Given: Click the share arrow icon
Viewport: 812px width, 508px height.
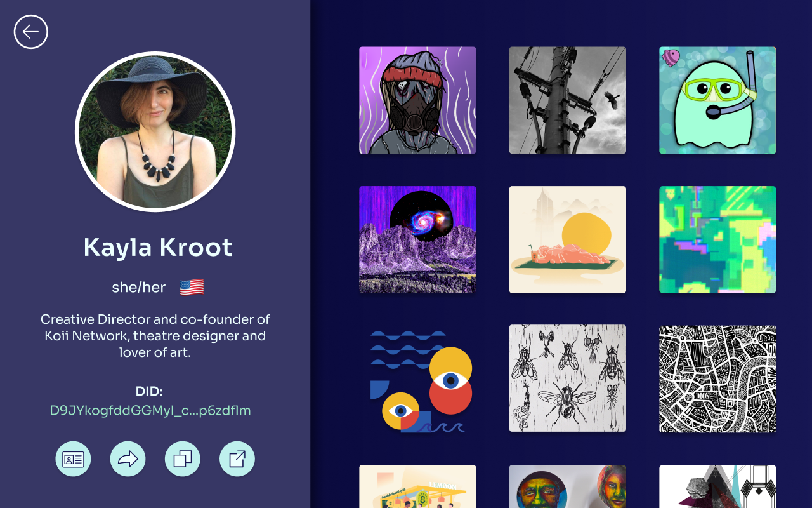Looking at the screenshot, I should pos(128,458).
